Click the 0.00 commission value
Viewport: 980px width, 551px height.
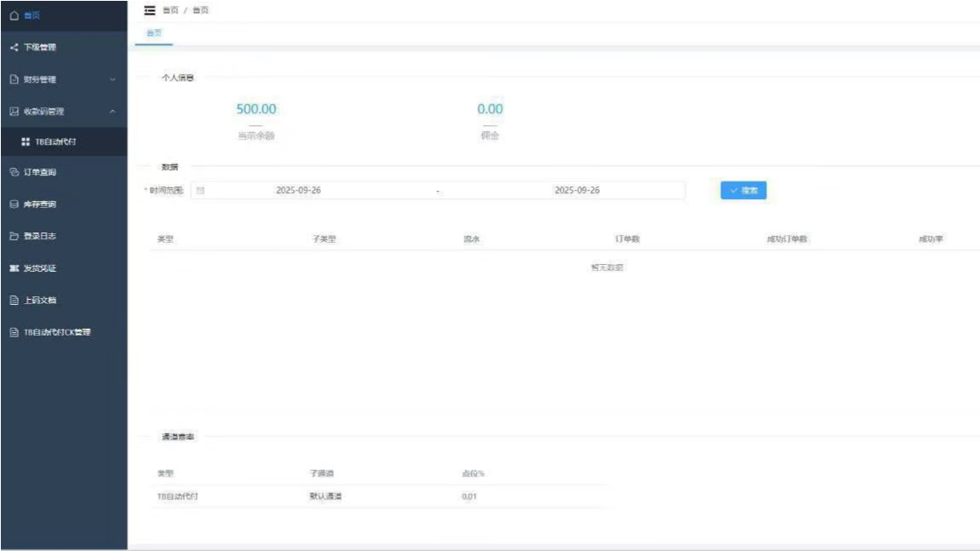490,109
